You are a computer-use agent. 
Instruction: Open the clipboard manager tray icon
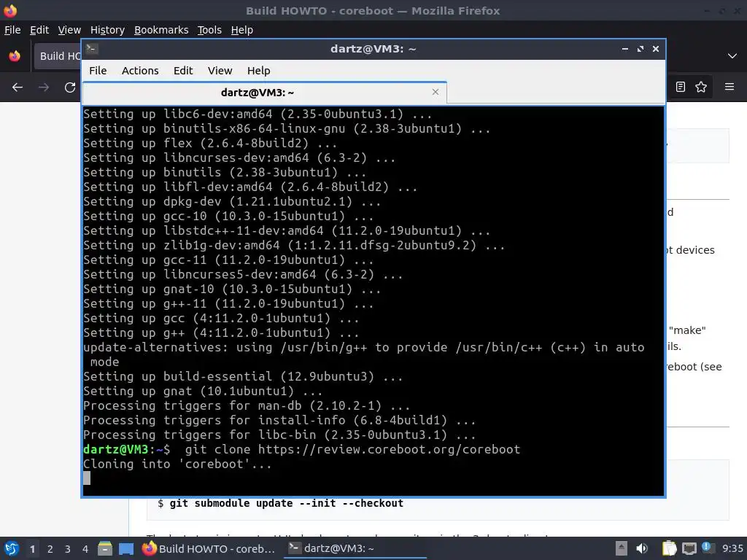point(669,548)
